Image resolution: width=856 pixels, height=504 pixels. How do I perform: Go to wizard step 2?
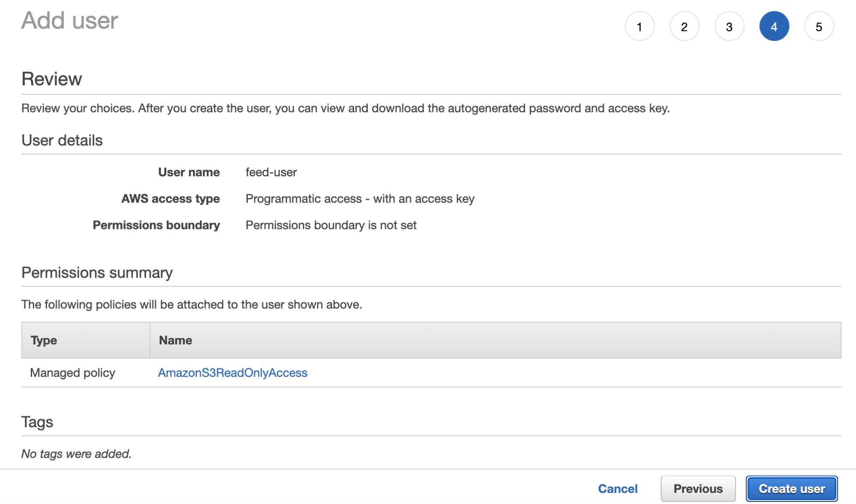click(684, 27)
